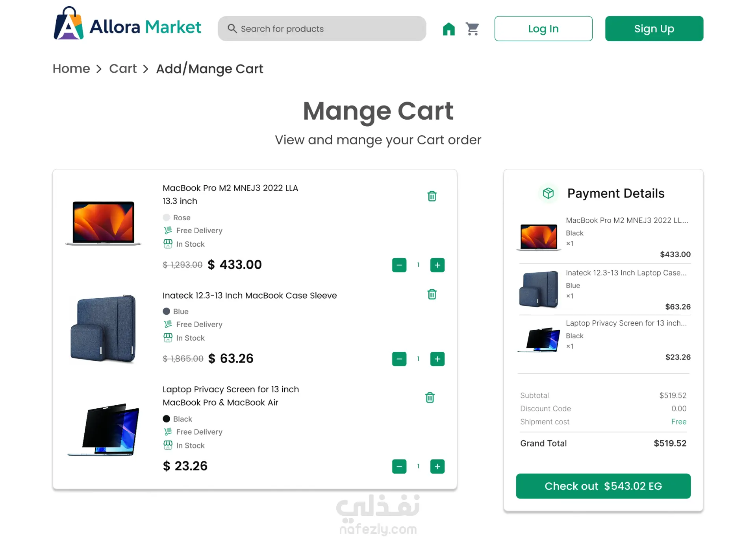Click Free Delivery icon for Inateck sleeve
756x537 pixels.
[168, 324]
